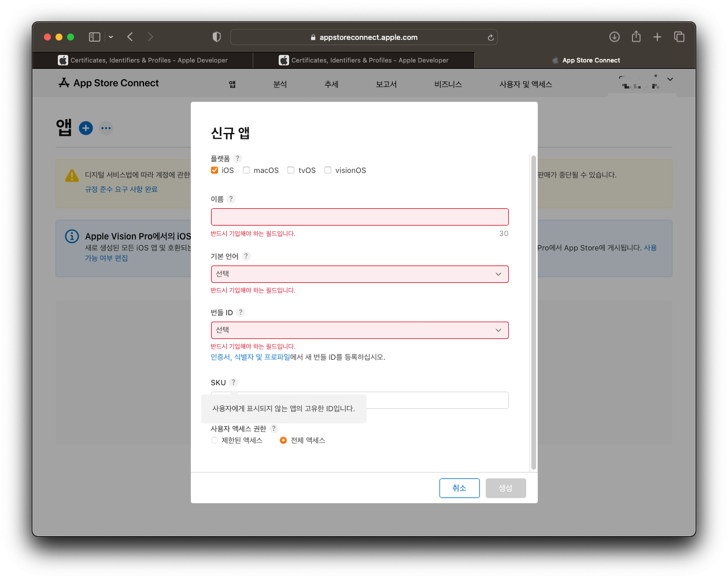Viewport: 728px width, 579px height.
Task: Focus the appstoreconnect.apple.com address bar
Action: (x=364, y=37)
